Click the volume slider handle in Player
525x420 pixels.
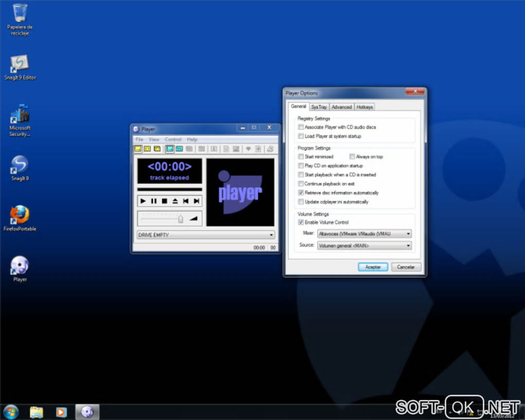coord(181,219)
